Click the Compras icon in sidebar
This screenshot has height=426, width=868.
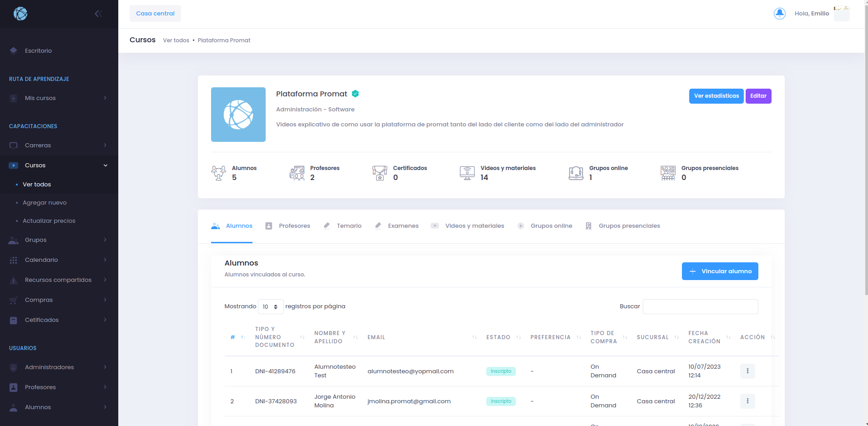tap(13, 300)
